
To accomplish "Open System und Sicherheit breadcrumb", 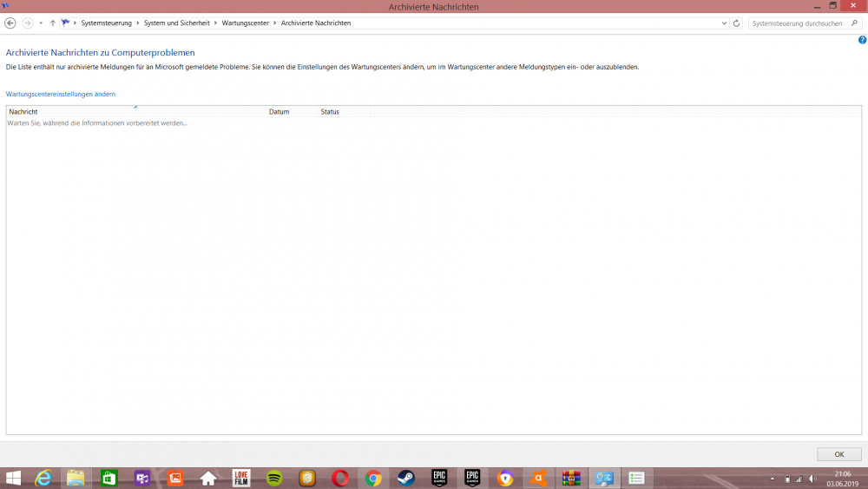I will coord(176,23).
